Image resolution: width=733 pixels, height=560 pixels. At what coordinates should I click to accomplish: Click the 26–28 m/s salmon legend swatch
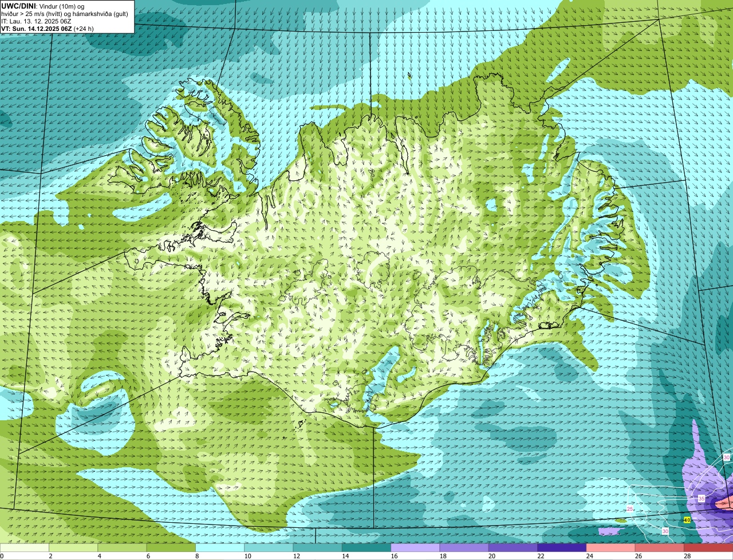[660, 548]
